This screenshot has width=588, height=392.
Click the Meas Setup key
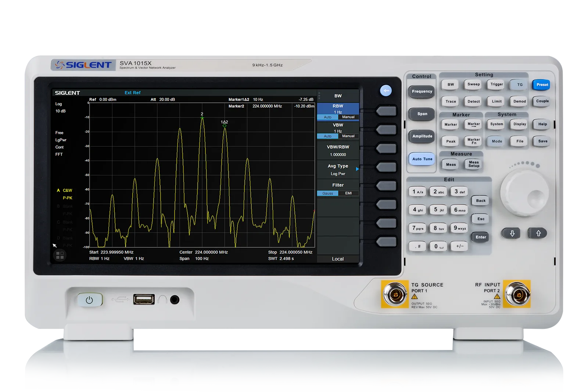(x=473, y=164)
